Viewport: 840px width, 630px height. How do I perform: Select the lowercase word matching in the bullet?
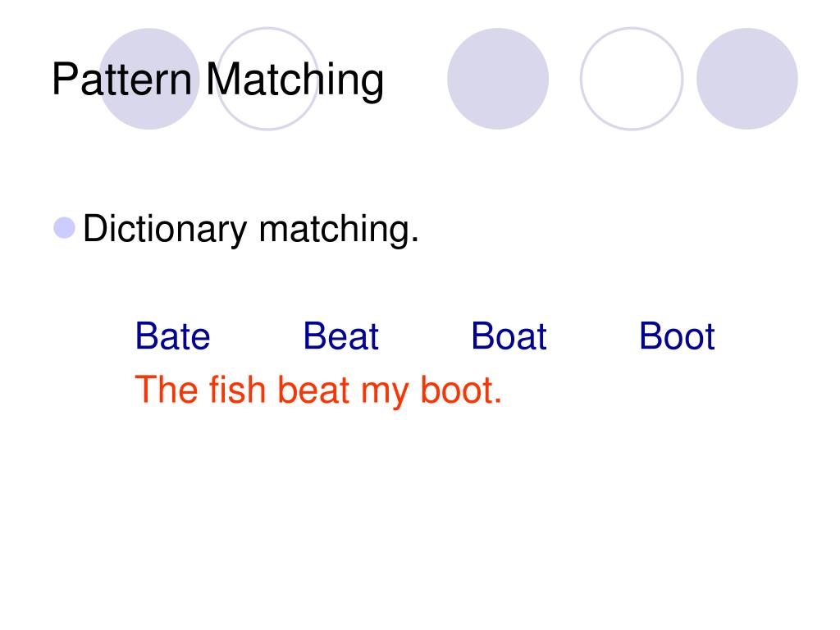(338, 230)
